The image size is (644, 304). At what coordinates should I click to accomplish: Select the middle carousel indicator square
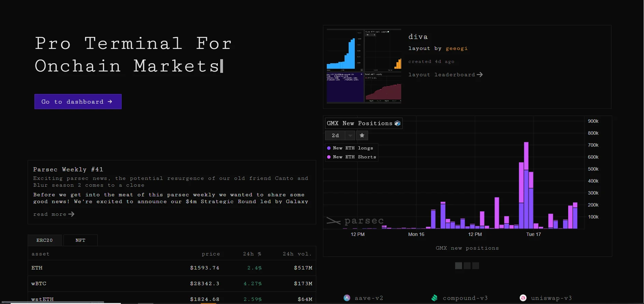tap(467, 266)
